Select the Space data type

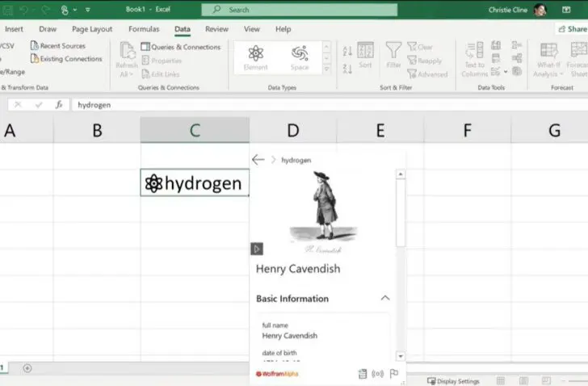[x=300, y=57]
